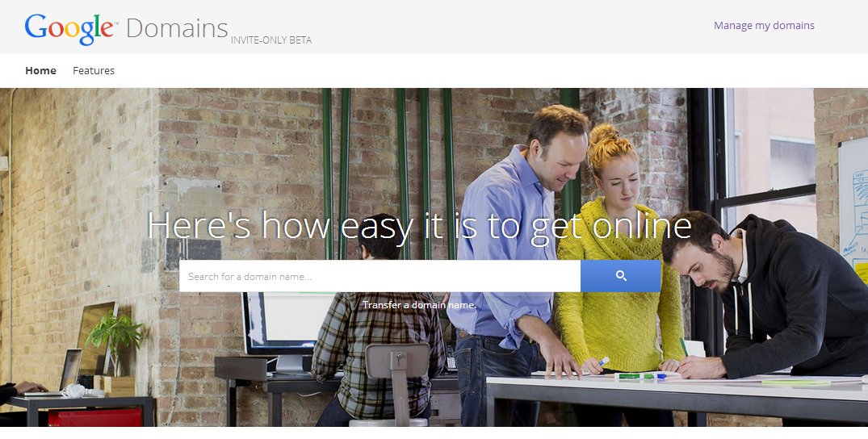Viewport: 868px width, 439px height.
Task: Switch to the Features tab
Action: click(94, 70)
